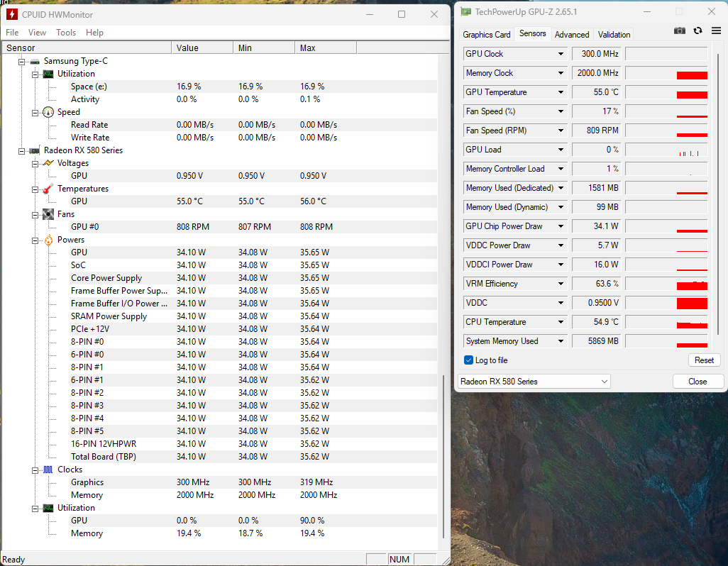Open the GPU-Z hamburger menu
Screen dimensions: 728x566
[716, 30]
